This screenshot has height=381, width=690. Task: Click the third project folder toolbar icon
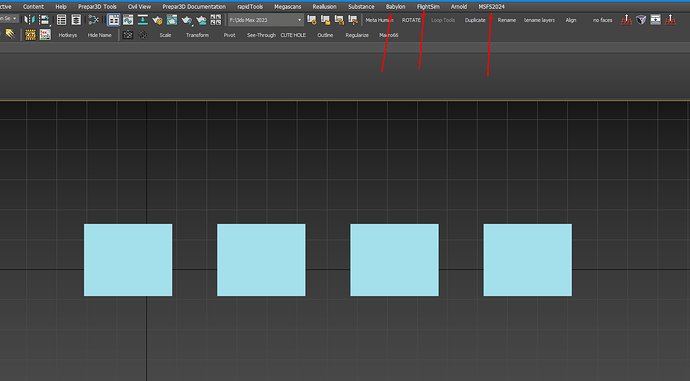coord(339,20)
